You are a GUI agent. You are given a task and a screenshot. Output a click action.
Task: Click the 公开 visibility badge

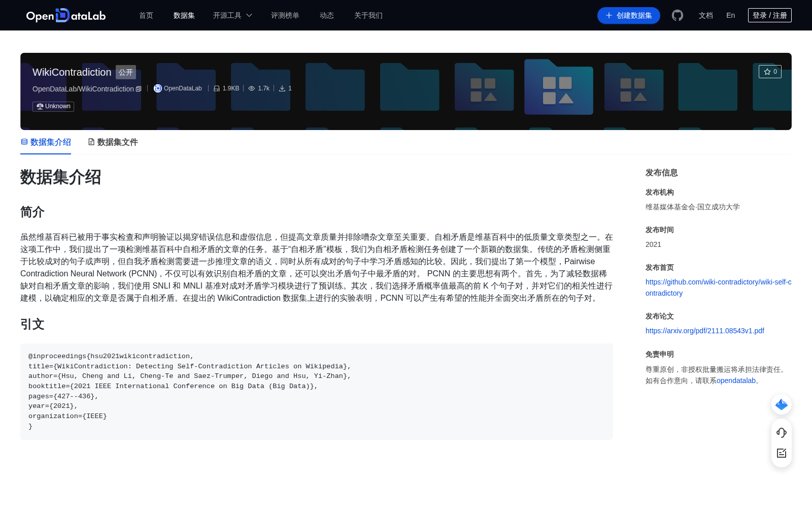[126, 72]
